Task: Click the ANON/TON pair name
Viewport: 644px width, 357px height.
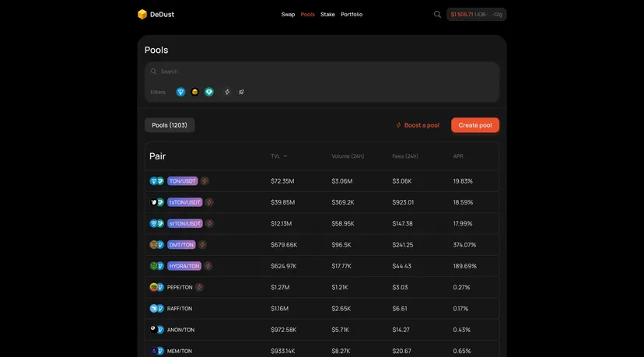Action: pos(180,330)
